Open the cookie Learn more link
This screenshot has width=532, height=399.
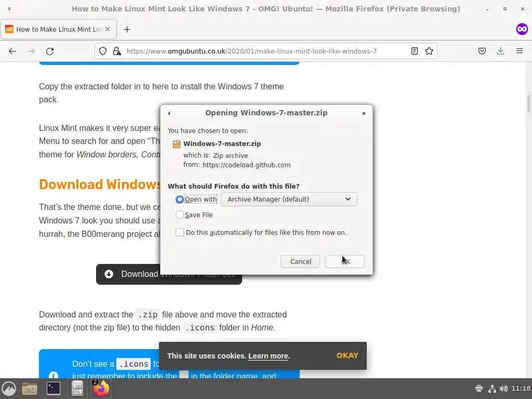click(268, 356)
